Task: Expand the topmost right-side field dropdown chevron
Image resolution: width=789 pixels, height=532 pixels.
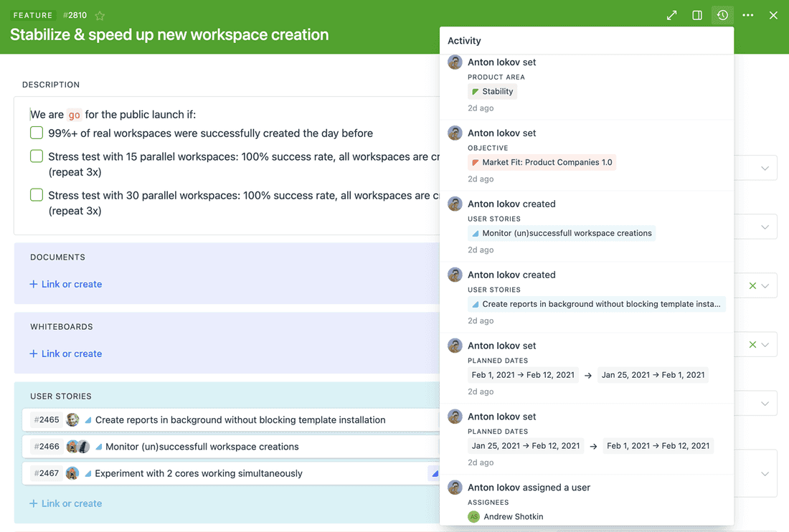Action: point(765,168)
